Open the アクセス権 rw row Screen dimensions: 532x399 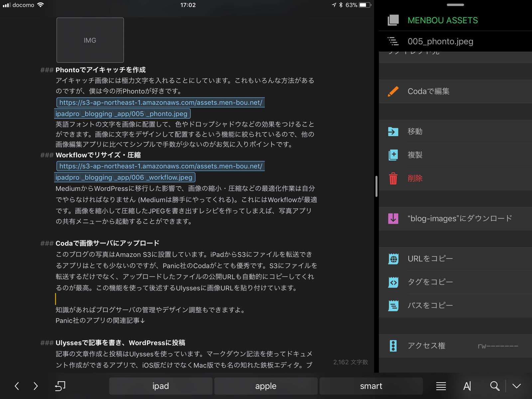point(456,346)
